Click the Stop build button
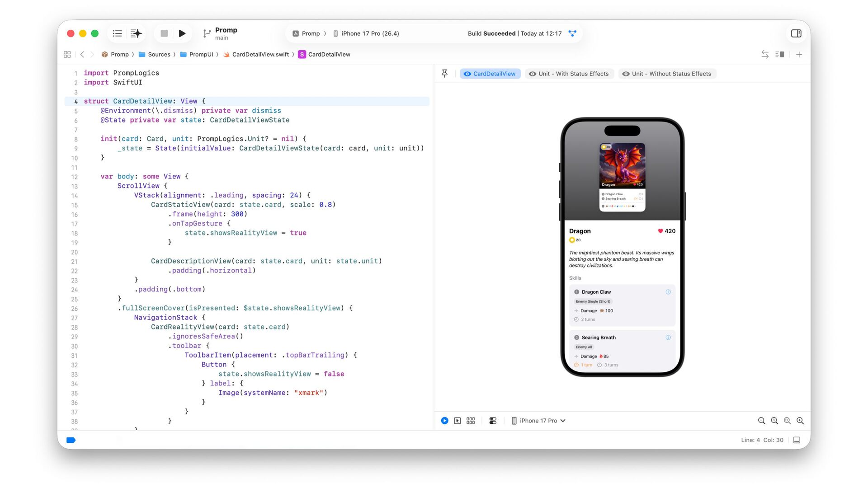 click(164, 33)
